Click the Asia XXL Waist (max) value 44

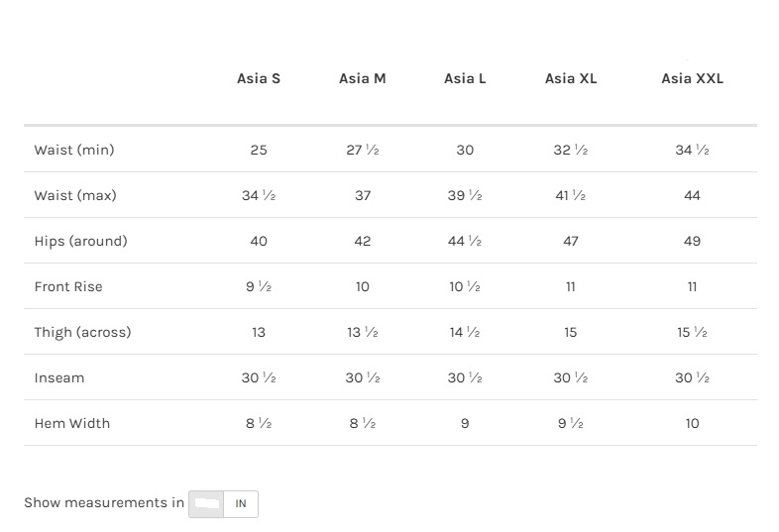[x=692, y=195]
